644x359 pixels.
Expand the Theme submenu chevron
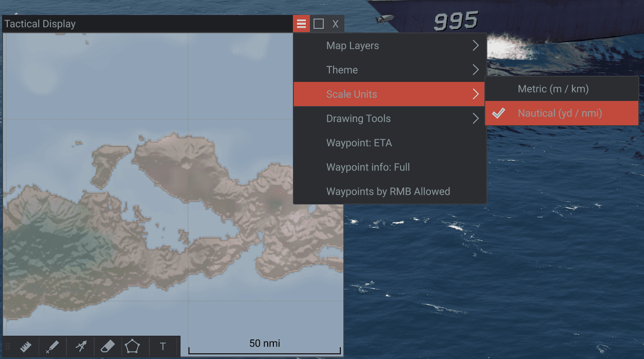(x=476, y=70)
